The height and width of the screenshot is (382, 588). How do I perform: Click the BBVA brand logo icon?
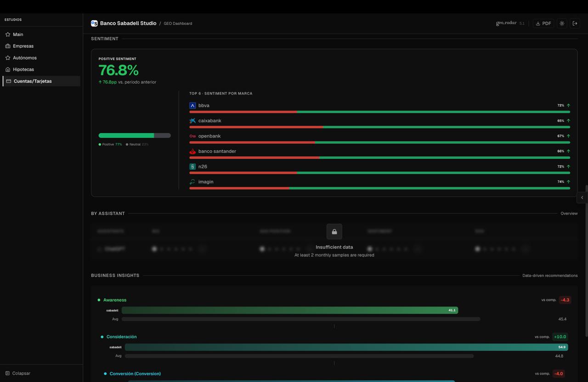click(x=192, y=106)
